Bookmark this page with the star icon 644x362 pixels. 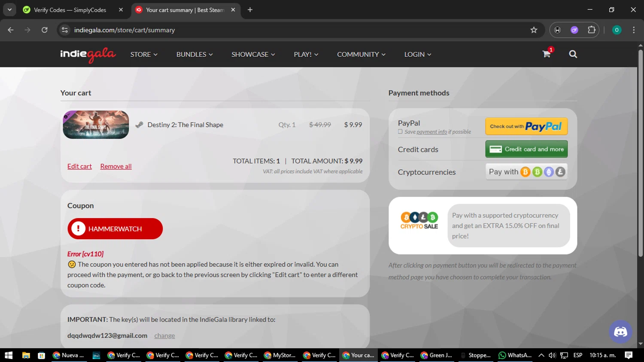click(x=534, y=30)
